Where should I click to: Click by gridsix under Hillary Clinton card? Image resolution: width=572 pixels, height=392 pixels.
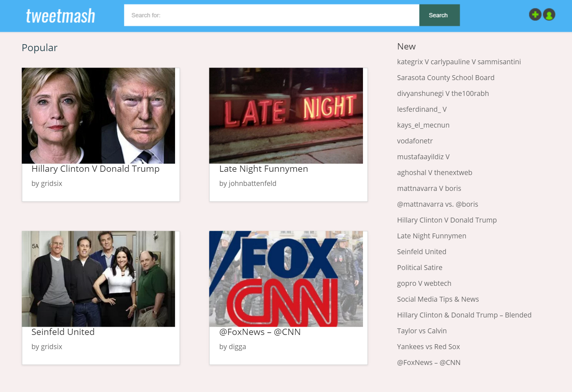(47, 184)
